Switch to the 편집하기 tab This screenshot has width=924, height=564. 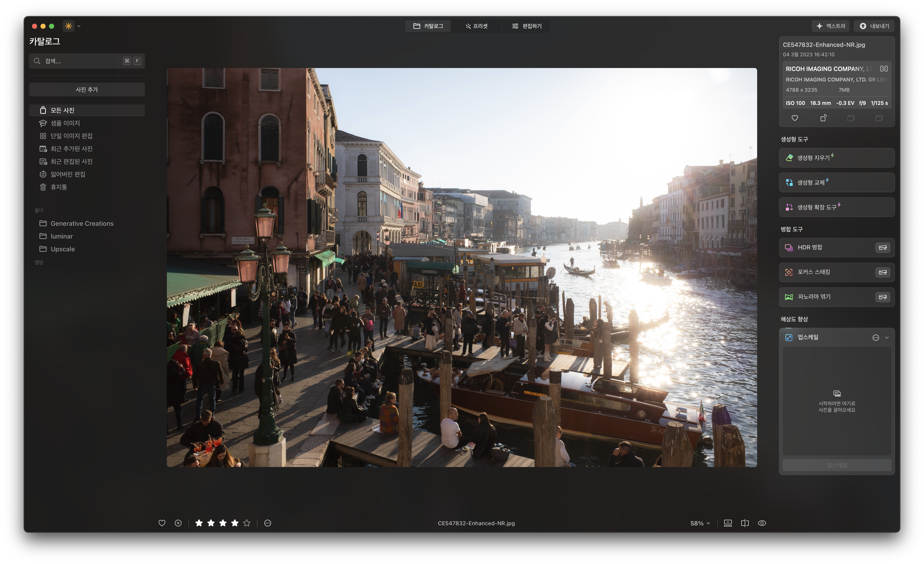click(x=527, y=26)
